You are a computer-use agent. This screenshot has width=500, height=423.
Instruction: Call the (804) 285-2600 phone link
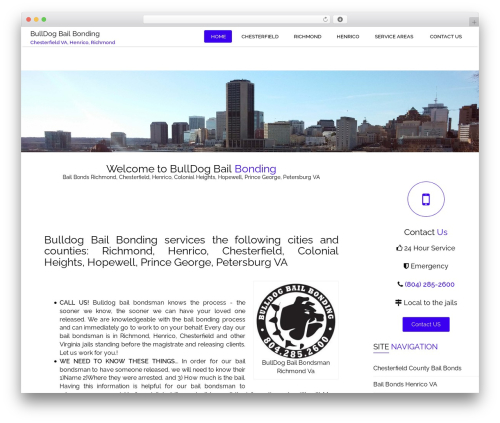click(429, 284)
